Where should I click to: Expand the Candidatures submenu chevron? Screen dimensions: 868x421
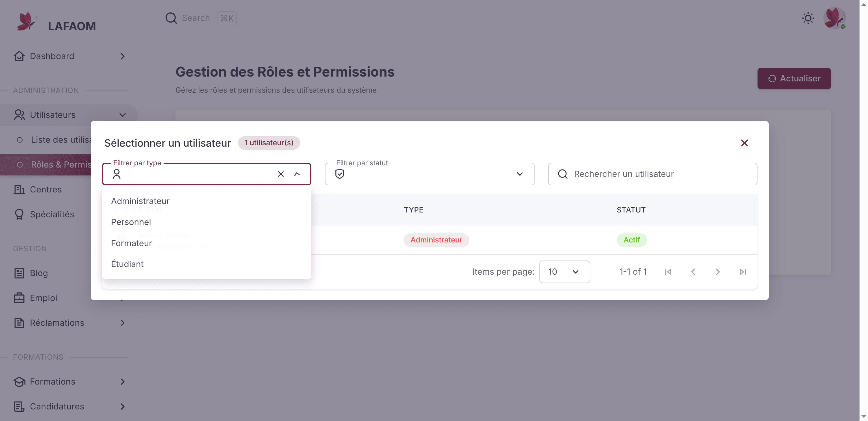[123, 407]
